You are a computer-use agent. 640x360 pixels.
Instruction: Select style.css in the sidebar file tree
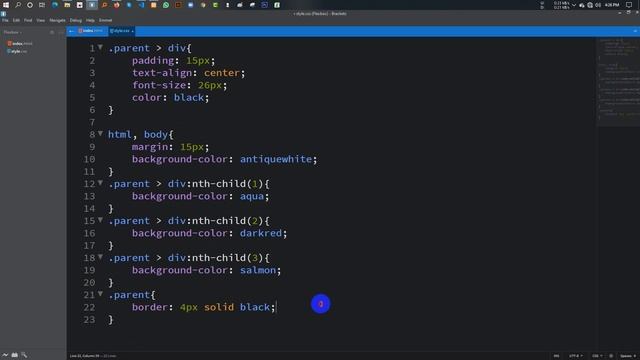[x=17, y=51]
